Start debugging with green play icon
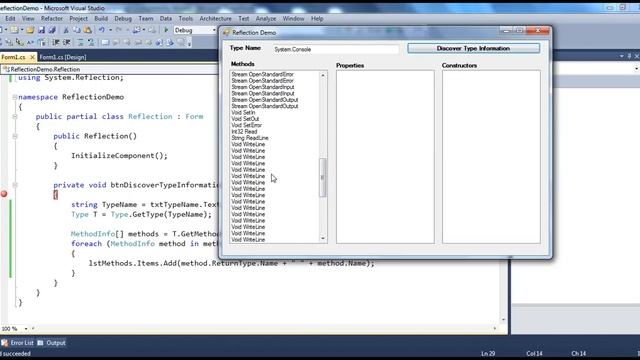 click(166, 30)
